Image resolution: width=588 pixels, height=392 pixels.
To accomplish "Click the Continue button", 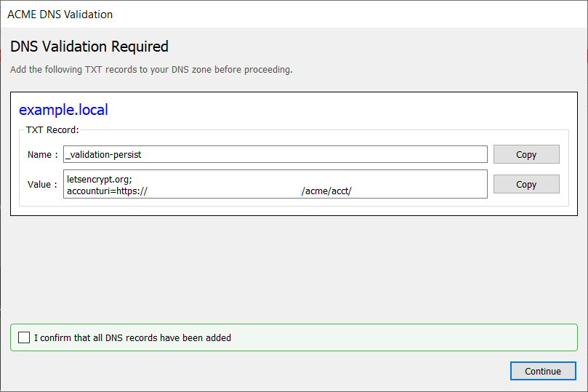I will (x=543, y=371).
